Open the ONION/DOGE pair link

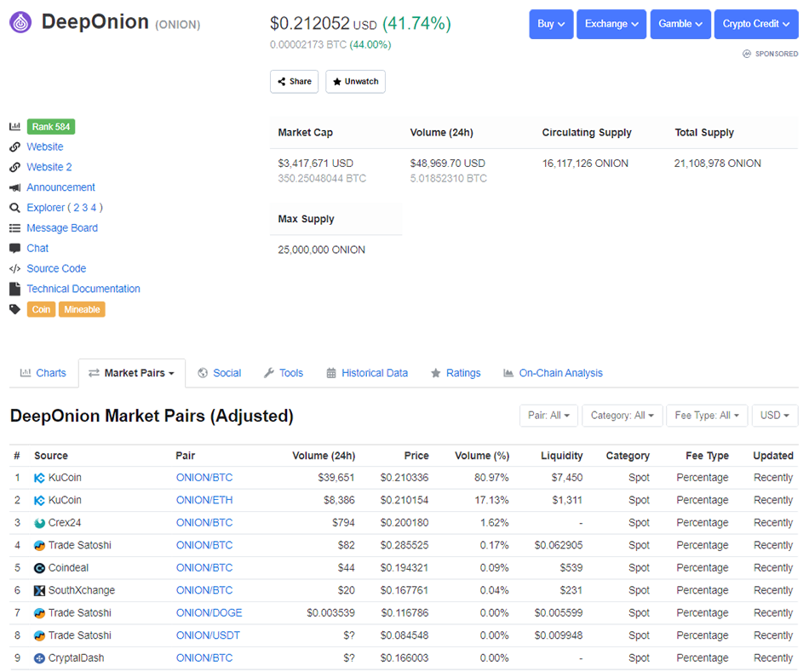pyautogui.click(x=209, y=613)
